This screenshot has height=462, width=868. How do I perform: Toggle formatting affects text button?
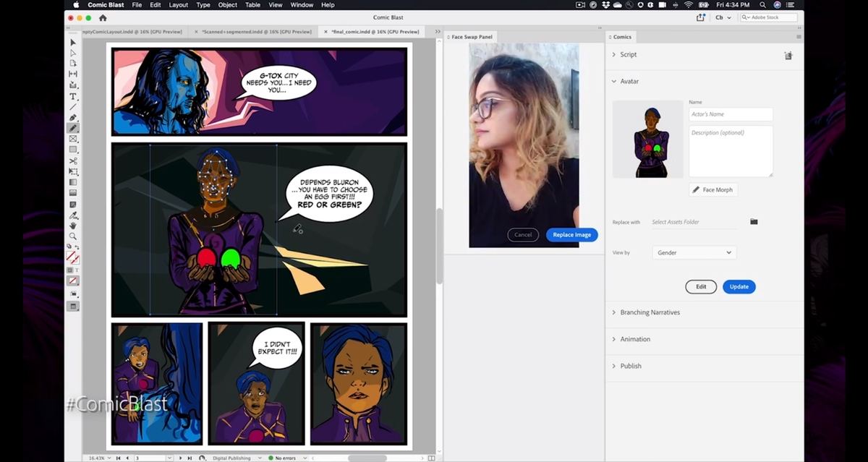[x=77, y=270]
